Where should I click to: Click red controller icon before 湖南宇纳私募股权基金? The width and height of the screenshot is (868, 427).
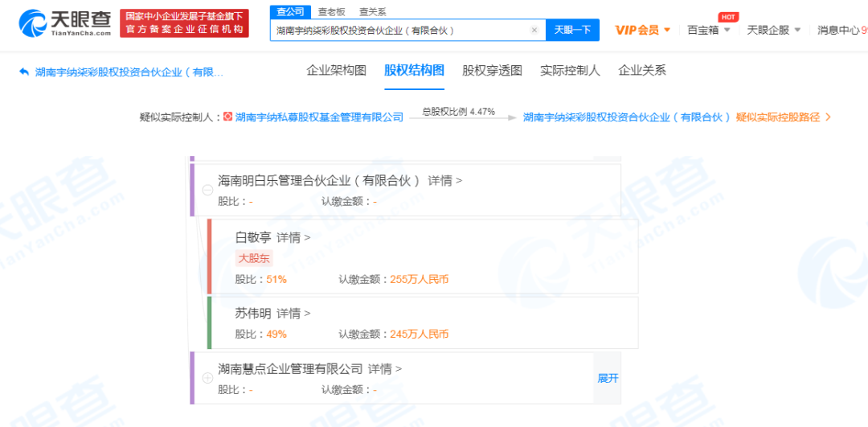point(228,117)
